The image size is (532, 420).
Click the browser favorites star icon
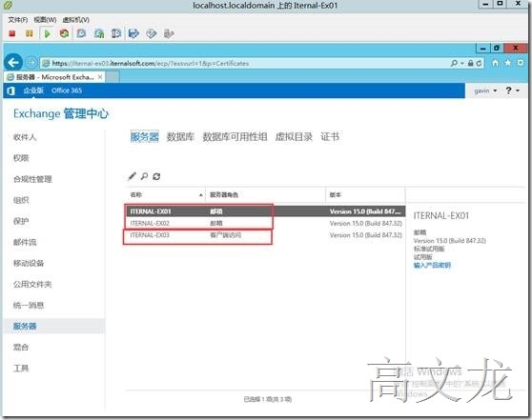pos(508,63)
